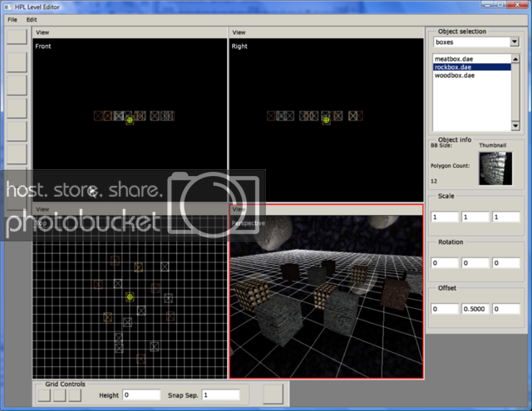Click the Snap Sep. input field
The height and width of the screenshot is (411, 532).
tap(220, 395)
